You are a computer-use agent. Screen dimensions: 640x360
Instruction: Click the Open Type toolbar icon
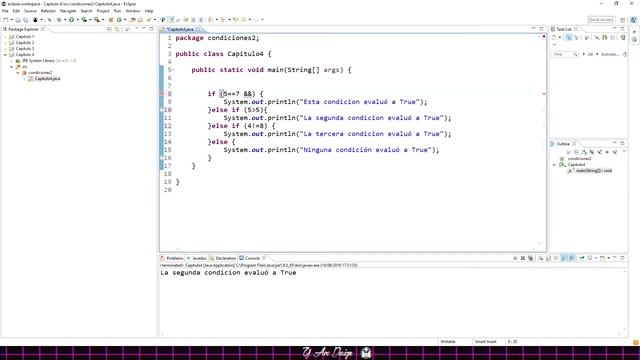(132, 20)
